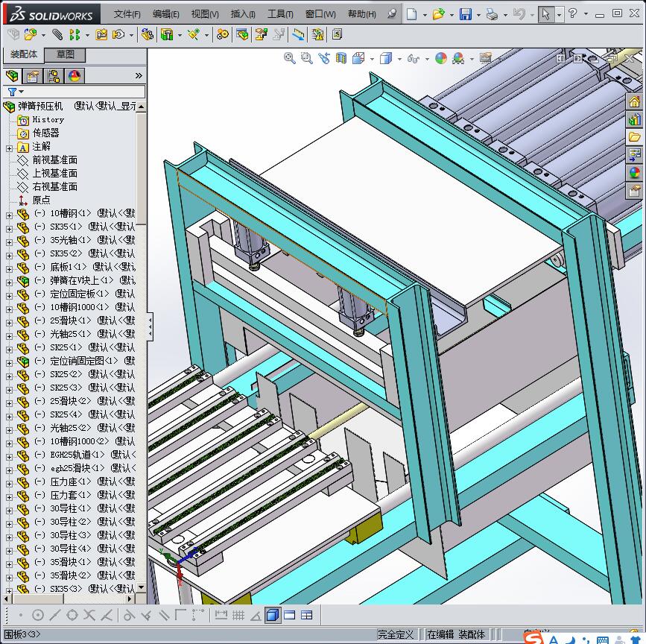Viewport: 646px width, 644px height.
Task: Open SolidWorks Resources home in task pane
Action: tap(634, 102)
